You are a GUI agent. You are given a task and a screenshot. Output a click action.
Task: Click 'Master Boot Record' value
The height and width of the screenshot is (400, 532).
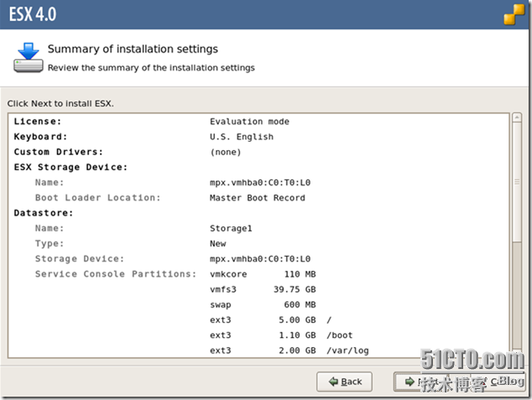pyautogui.click(x=257, y=198)
